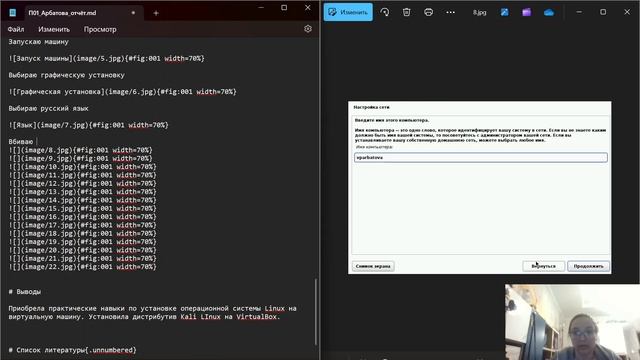Open the Изменить menu in Notepad

click(x=54, y=29)
